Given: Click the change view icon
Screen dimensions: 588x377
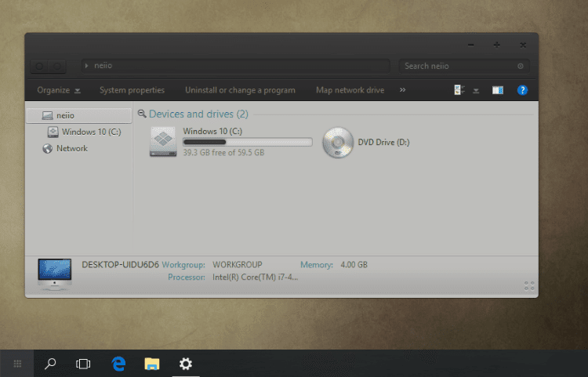Looking at the screenshot, I should (459, 90).
